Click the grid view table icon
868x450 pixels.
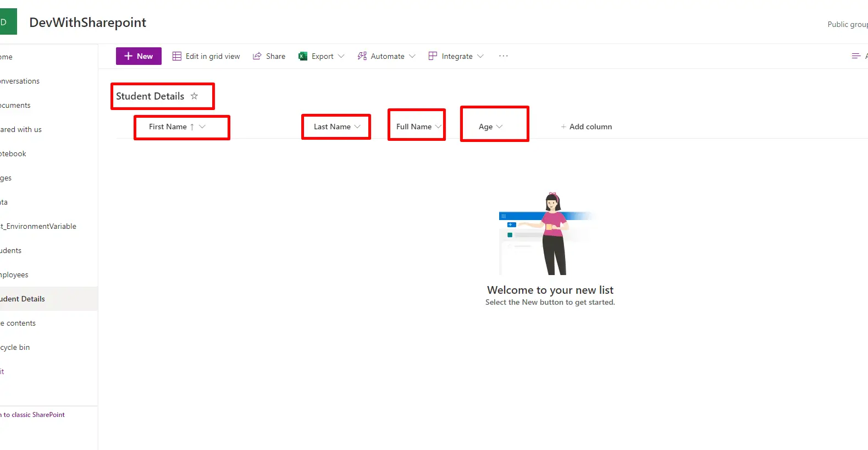(177, 56)
